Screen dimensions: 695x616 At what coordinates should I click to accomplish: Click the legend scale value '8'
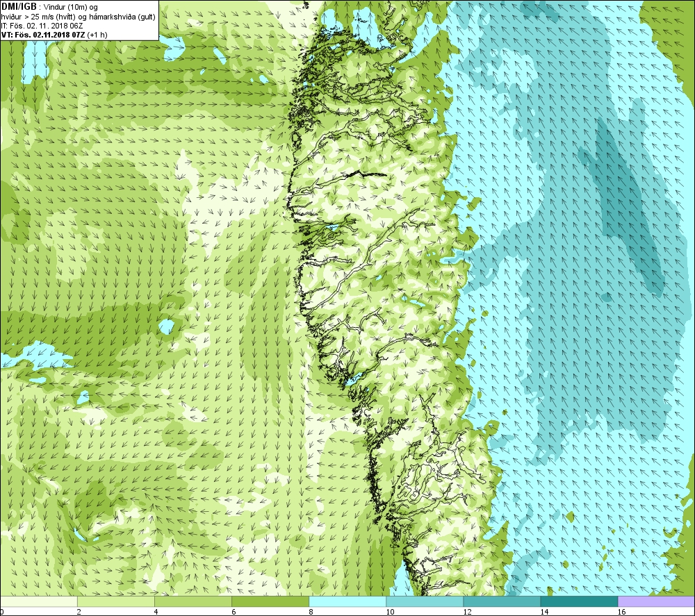point(311,612)
